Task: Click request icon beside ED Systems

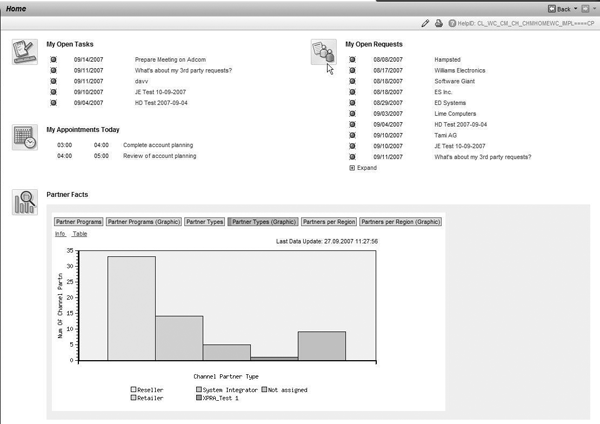Action: (352, 103)
